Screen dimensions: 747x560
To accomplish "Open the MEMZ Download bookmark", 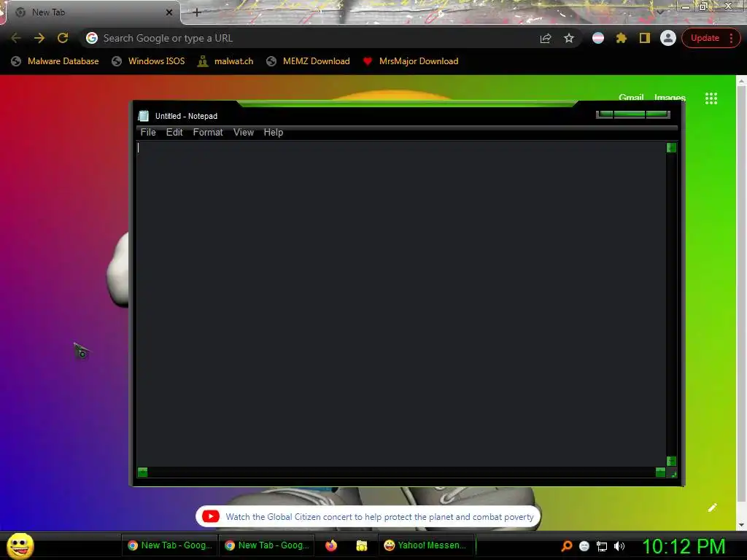I will tap(309, 61).
